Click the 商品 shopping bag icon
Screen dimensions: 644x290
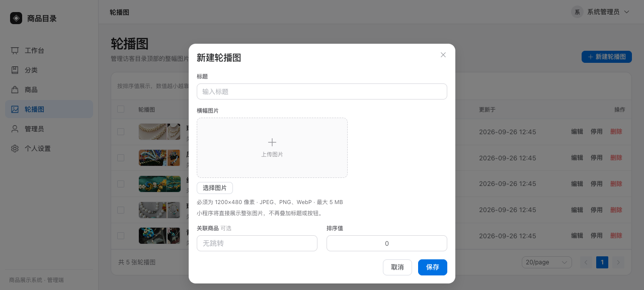click(15, 89)
